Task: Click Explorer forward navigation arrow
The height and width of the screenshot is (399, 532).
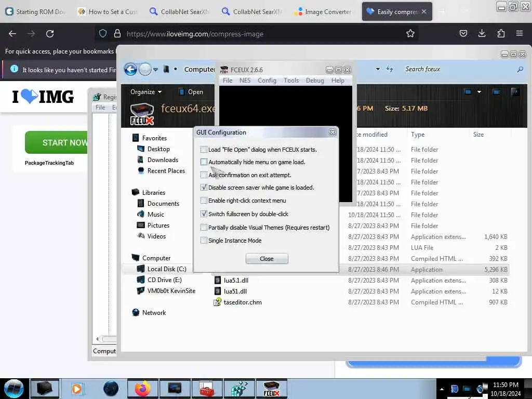Action: coord(145,69)
